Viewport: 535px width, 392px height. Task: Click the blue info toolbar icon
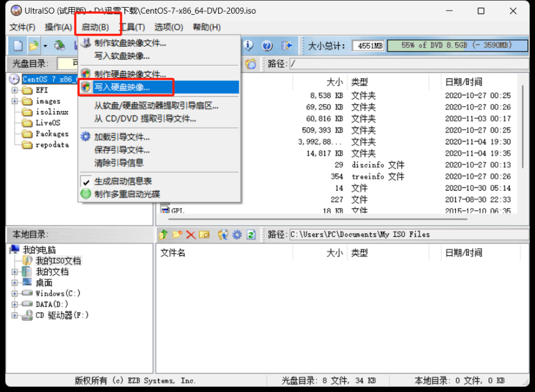click(248, 45)
